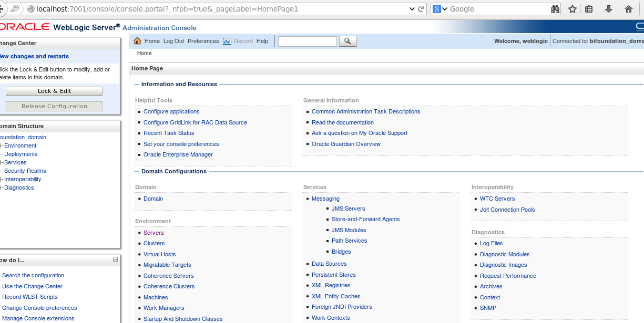Click Search the configuration help link

coord(33,275)
